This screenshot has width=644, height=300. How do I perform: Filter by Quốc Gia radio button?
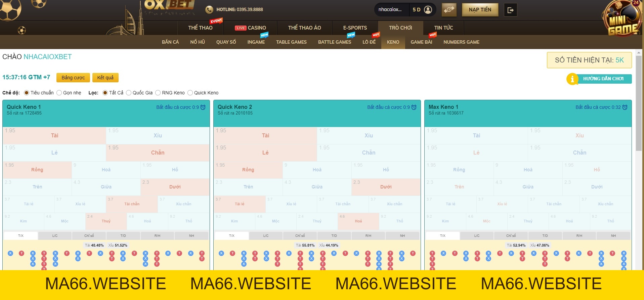click(129, 93)
